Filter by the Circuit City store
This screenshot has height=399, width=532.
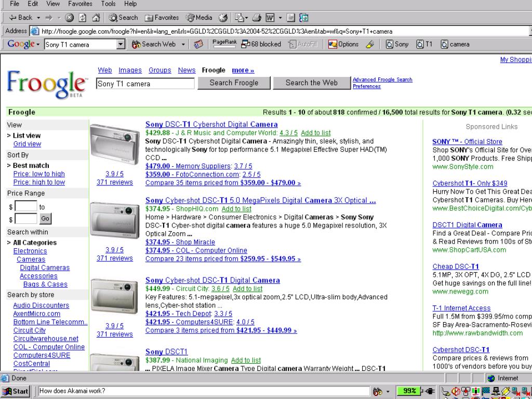click(30, 330)
